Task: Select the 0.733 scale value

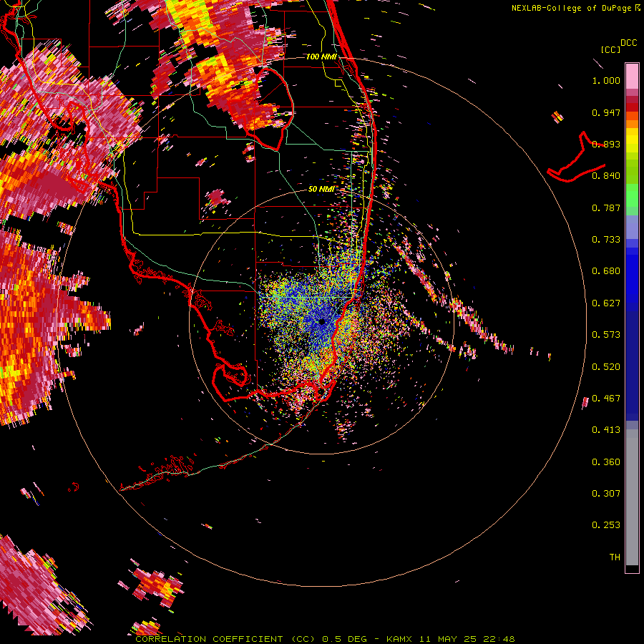Action: pos(606,240)
